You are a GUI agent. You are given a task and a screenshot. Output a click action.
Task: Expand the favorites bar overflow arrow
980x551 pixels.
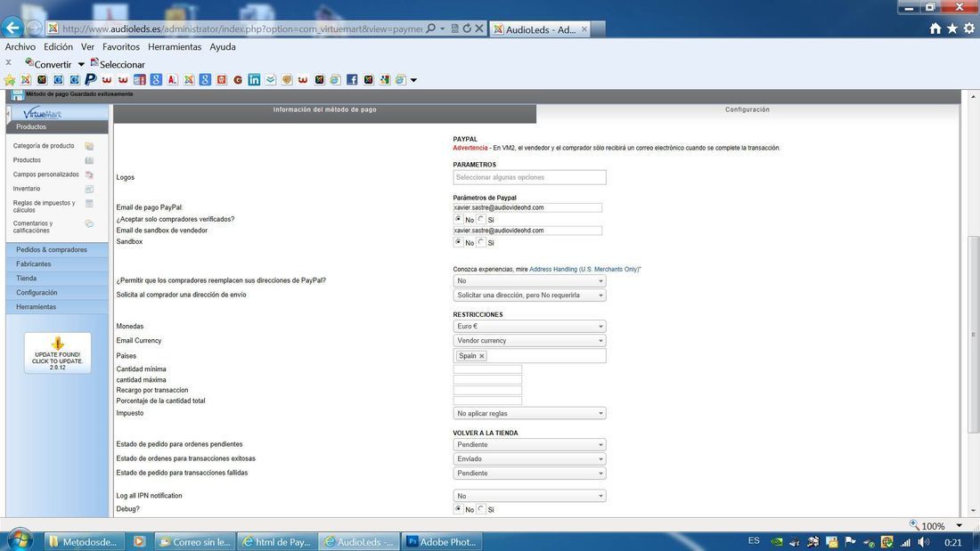[413, 80]
